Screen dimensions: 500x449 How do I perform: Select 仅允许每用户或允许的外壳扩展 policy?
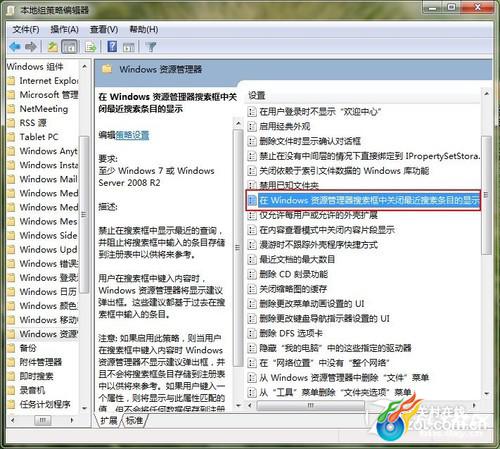click(x=318, y=215)
